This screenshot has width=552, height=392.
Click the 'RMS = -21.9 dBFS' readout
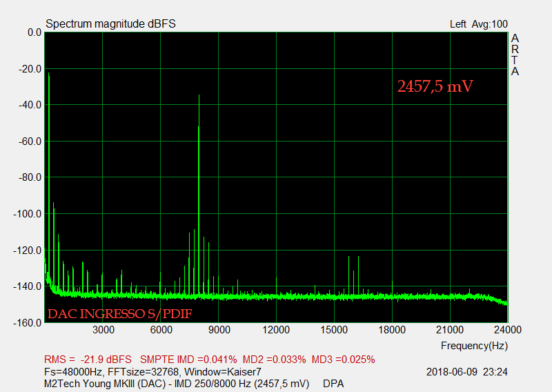(x=88, y=360)
